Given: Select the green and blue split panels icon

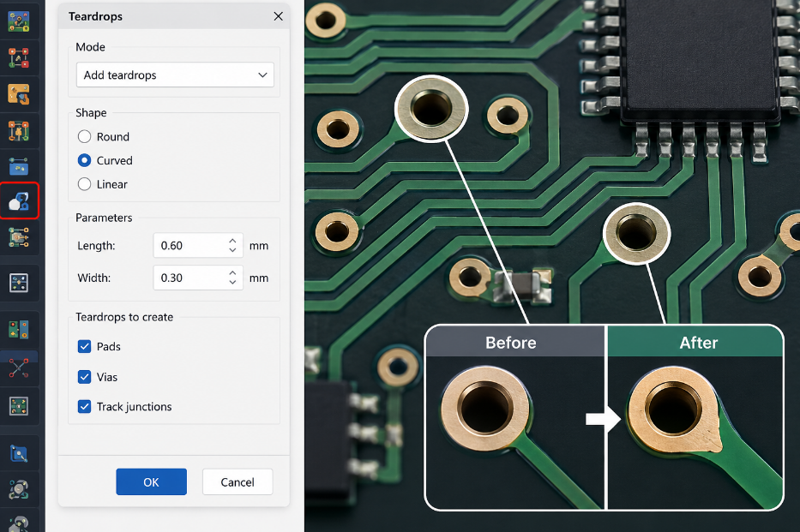Looking at the screenshot, I should 19,330.
